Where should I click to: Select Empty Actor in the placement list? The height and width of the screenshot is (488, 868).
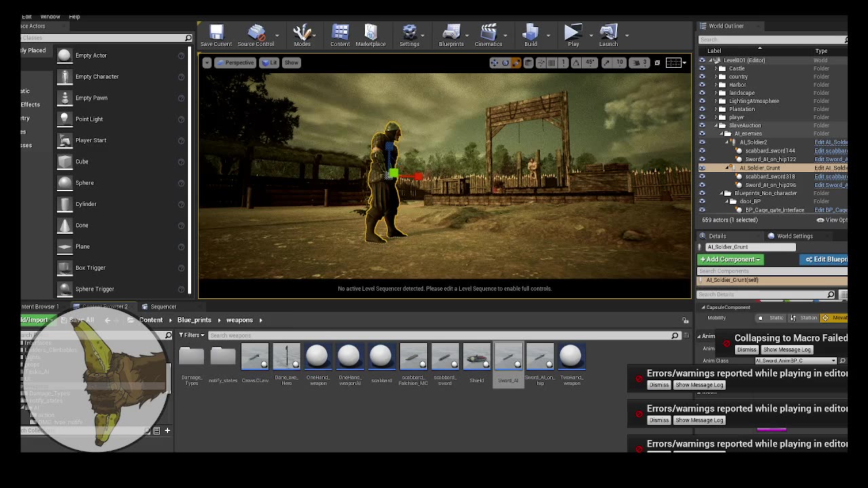(x=121, y=56)
